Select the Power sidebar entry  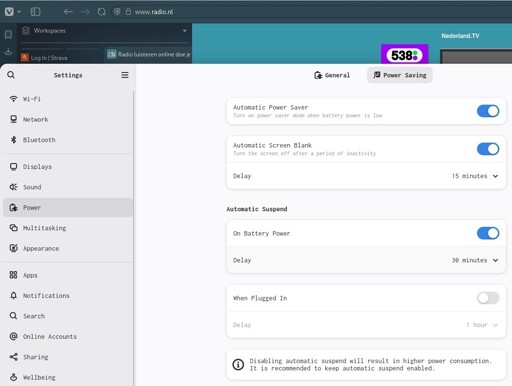coord(68,207)
